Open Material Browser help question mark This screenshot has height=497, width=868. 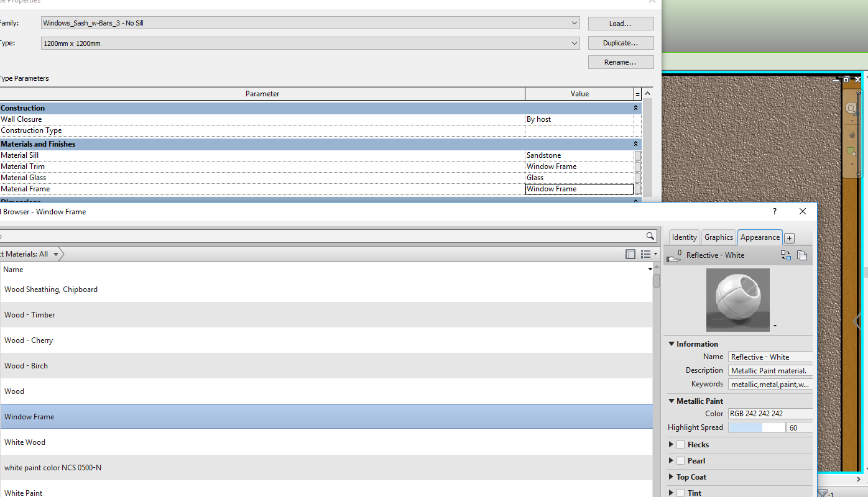click(x=775, y=211)
